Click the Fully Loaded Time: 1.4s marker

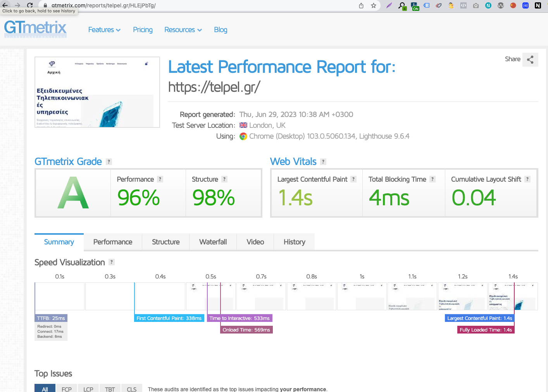(x=486, y=330)
